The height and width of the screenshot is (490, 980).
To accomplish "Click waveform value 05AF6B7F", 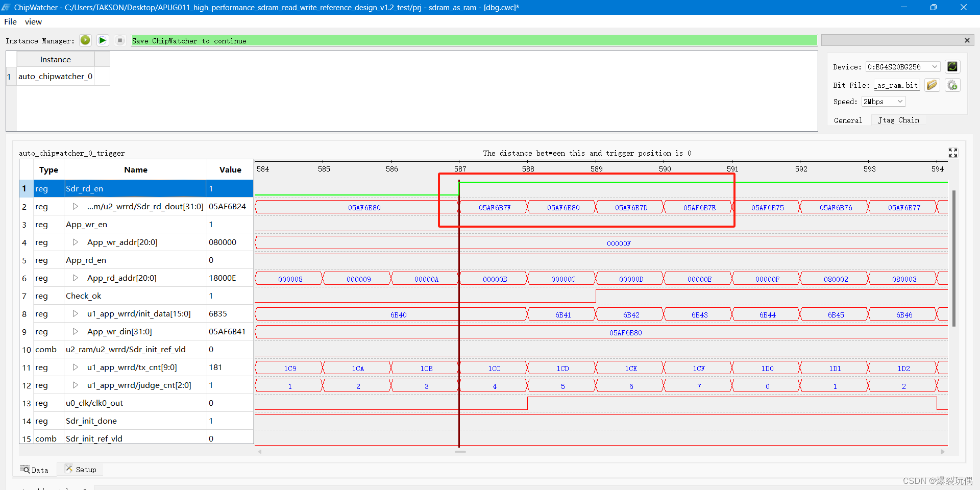I will [x=494, y=208].
